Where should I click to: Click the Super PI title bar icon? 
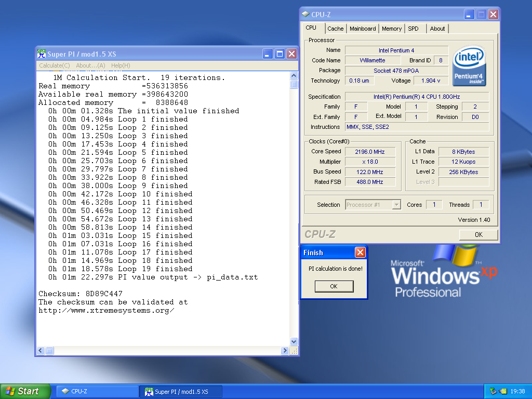coord(42,54)
